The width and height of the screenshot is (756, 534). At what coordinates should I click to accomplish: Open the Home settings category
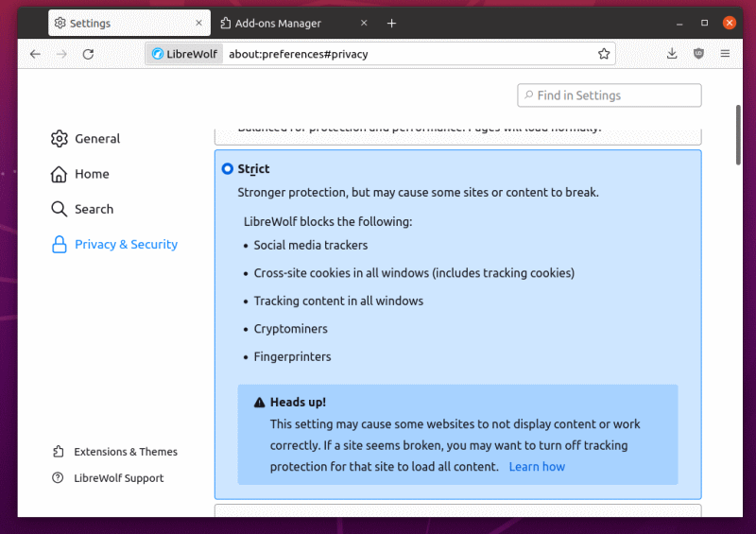pyautogui.click(x=92, y=174)
